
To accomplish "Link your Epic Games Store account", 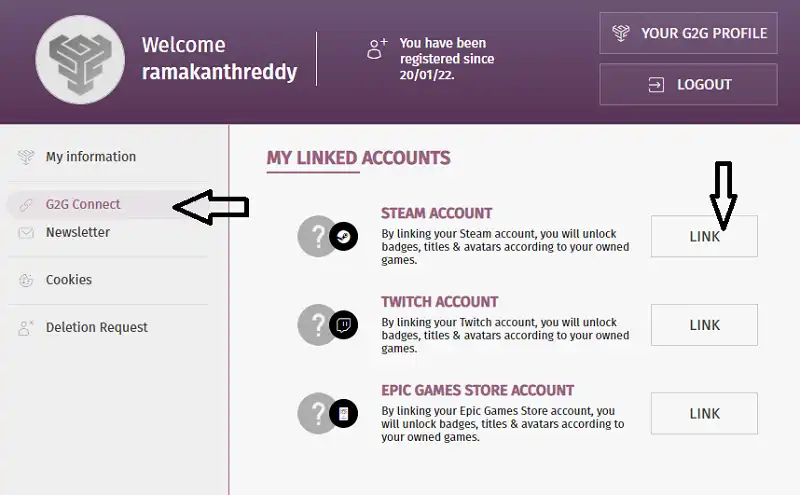I will pyautogui.click(x=704, y=413).
